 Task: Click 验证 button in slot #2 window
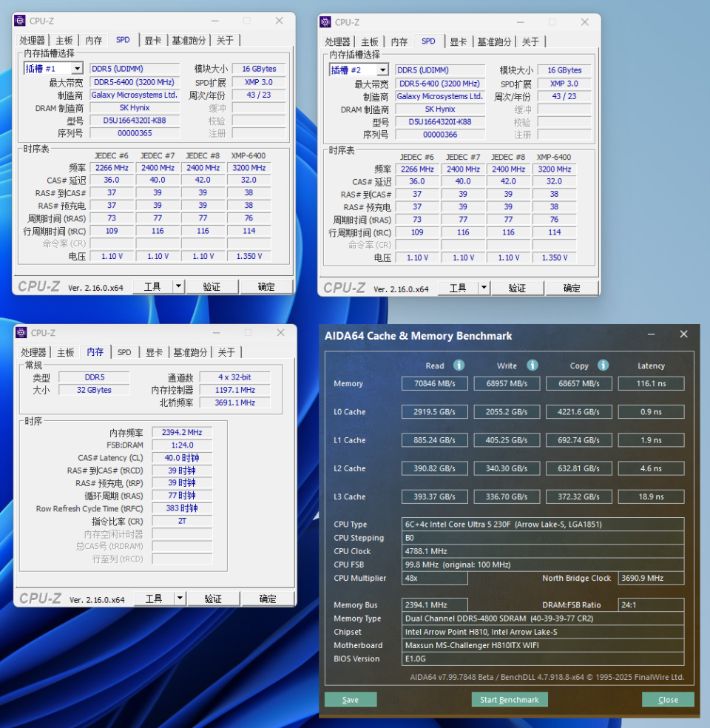point(517,288)
